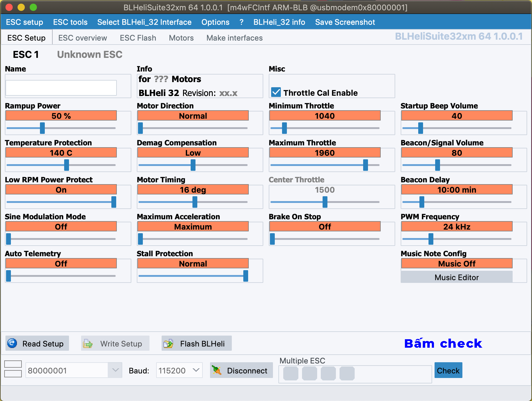This screenshot has width=532, height=401.
Task: Switch to the Motors tab
Action: [x=181, y=38]
